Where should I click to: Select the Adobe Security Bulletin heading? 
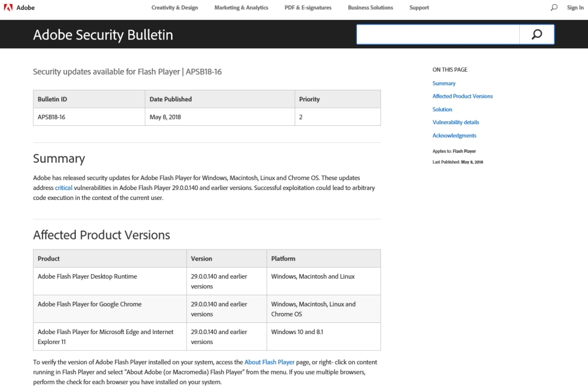point(103,35)
